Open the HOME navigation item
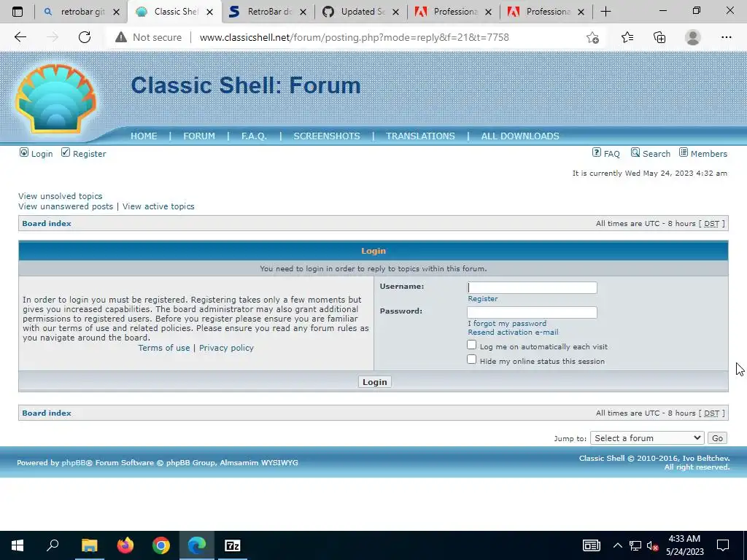Viewport: 747px width, 560px height. 144,136
